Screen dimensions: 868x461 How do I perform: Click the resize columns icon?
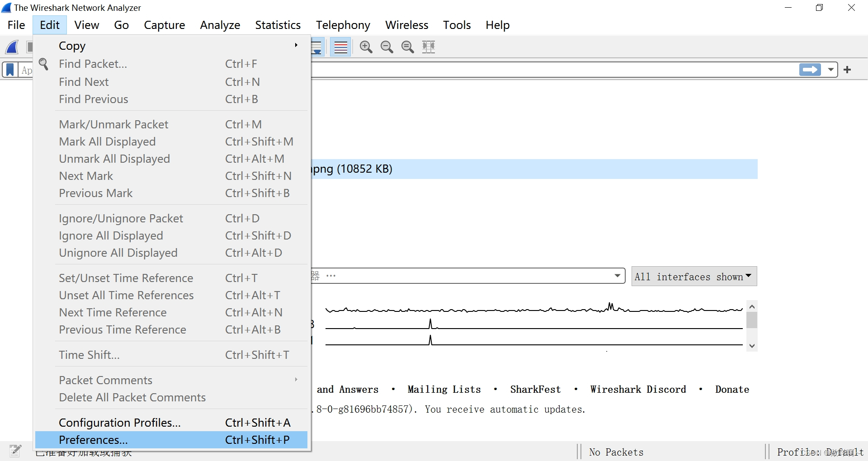click(428, 47)
